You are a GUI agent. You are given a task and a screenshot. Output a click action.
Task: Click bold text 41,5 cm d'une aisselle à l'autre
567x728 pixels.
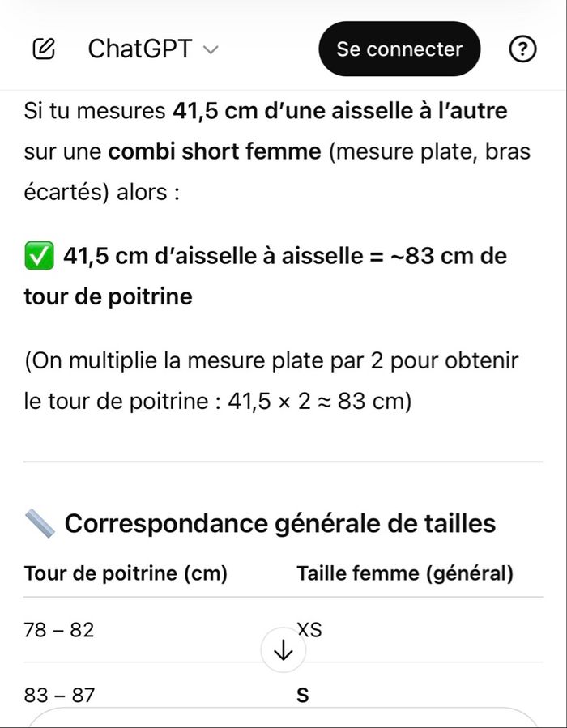tap(340, 110)
